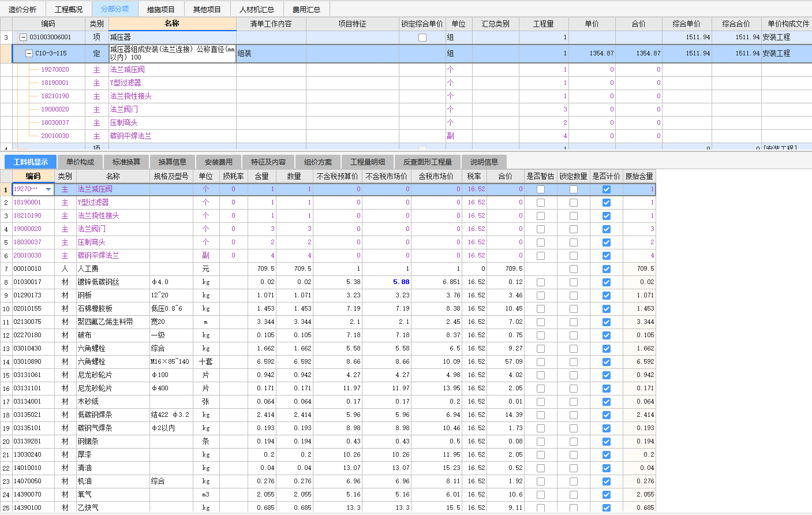The image size is (812, 515).
Task: Check 是否暂估 for 低碳钢焊条 row
Action: point(541,415)
